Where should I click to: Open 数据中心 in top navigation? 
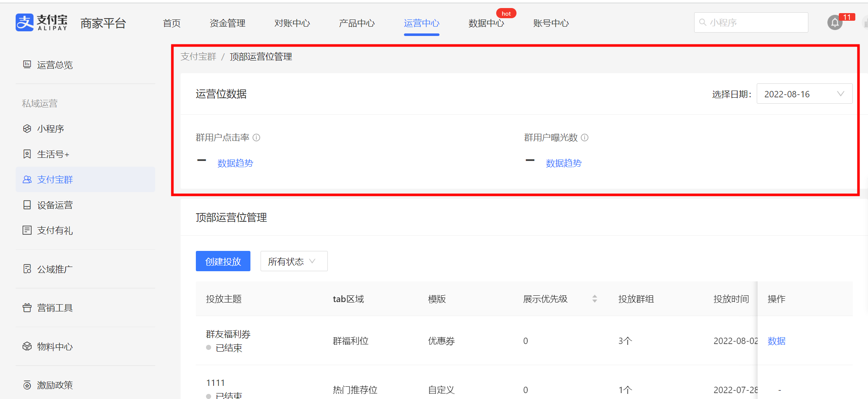486,23
